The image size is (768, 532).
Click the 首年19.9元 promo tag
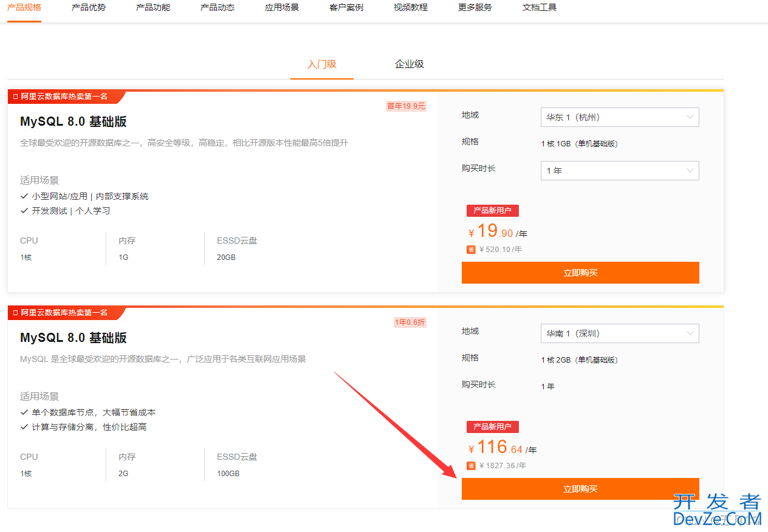tap(406, 106)
